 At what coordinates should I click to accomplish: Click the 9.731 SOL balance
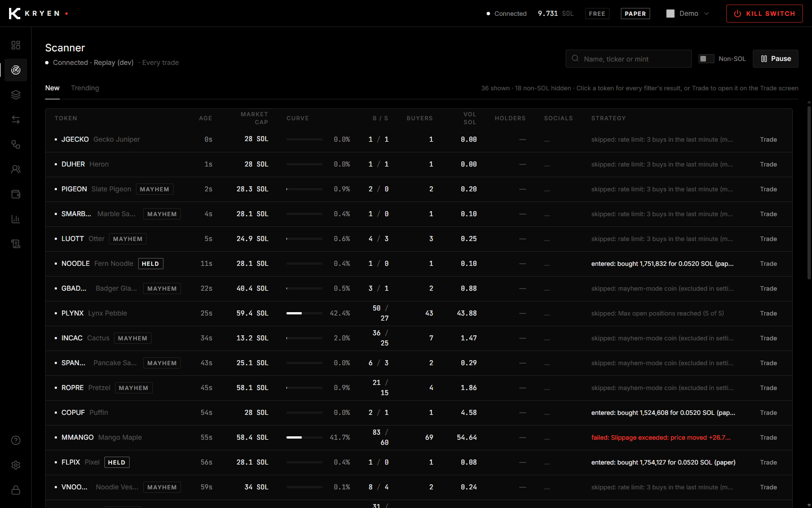pos(555,14)
